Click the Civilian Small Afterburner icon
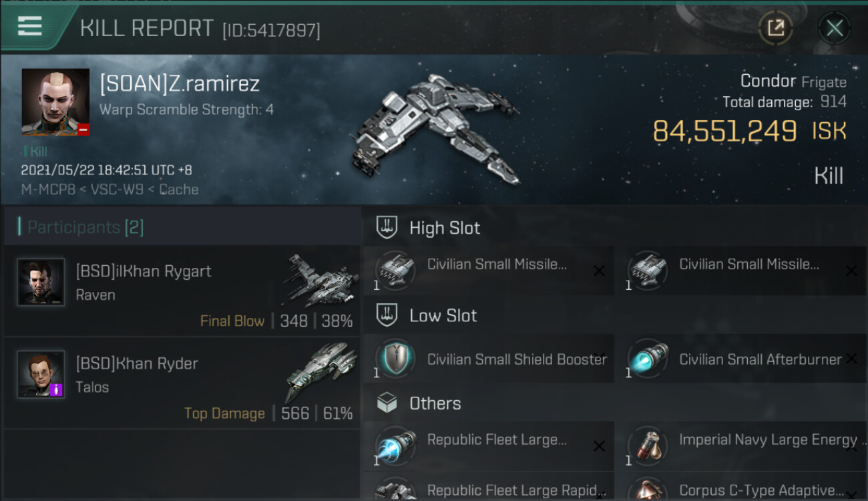This screenshot has width=868, height=501. pyautogui.click(x=648, y=359)
